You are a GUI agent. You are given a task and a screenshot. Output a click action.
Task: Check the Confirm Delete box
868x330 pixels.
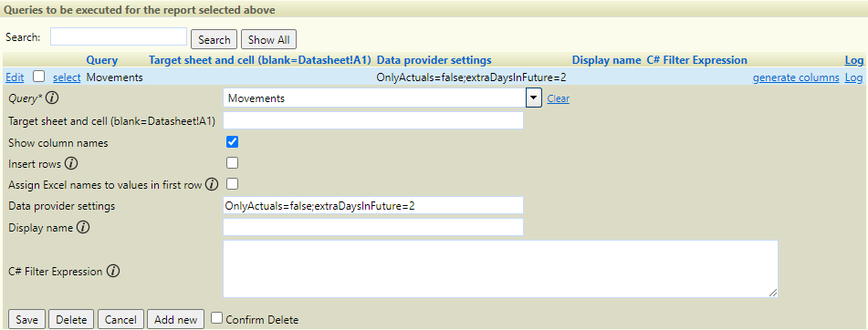pyautogui.click(x=217, y=318)
